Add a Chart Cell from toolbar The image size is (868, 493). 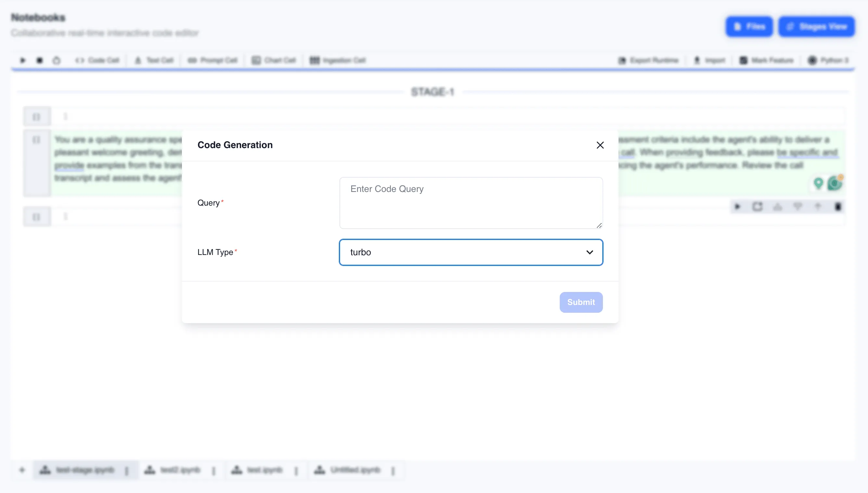[x=274, y=60]
